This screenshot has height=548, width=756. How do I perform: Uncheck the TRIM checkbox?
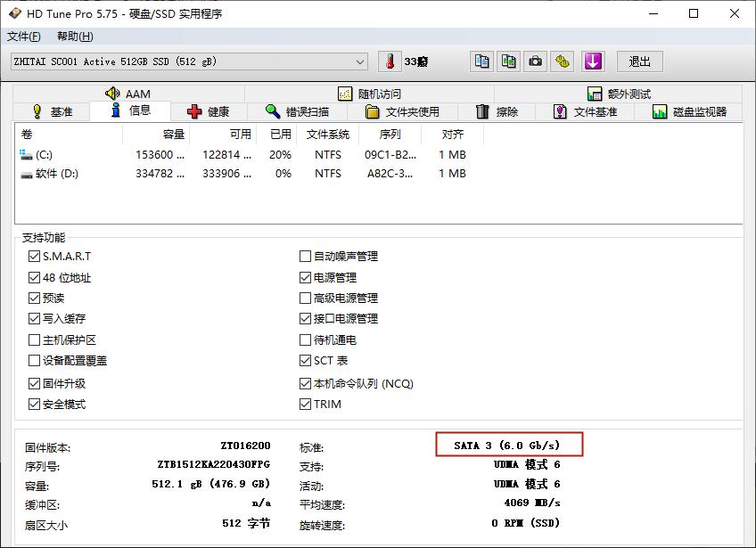pos(305,404)
